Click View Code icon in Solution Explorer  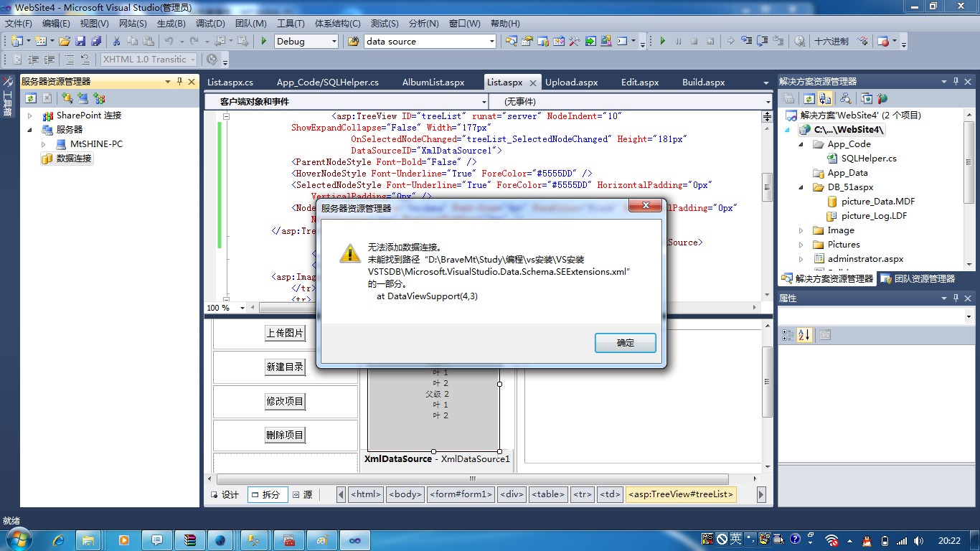[846, 98]
